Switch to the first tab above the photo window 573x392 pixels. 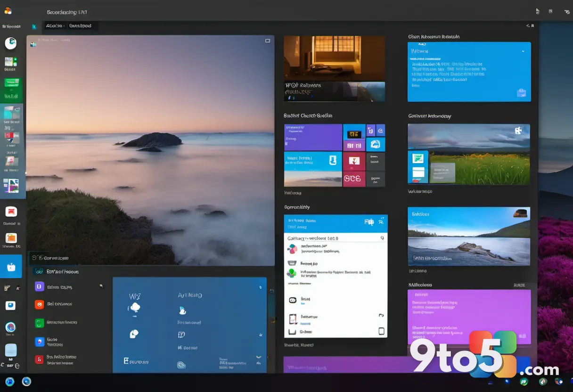54,26
